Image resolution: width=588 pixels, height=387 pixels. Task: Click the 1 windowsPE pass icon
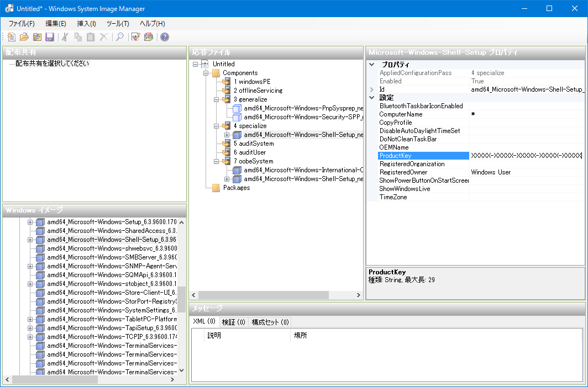(226, 82)
